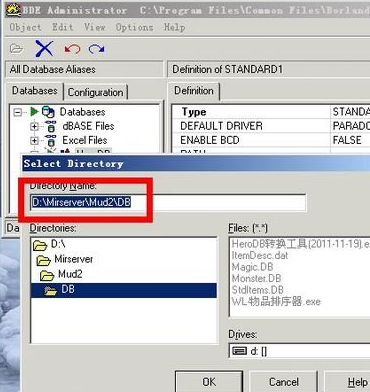Click the blue redo arrow icon
Viewport: 370px width, 392px height.
click(x=97, y=49)
